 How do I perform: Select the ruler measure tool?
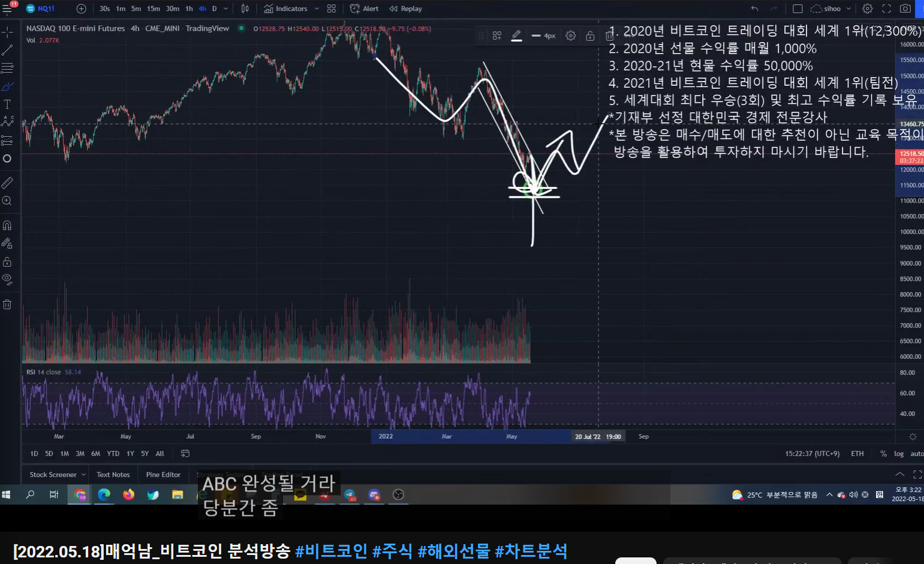pyautogui.click(x=7, y=182)
